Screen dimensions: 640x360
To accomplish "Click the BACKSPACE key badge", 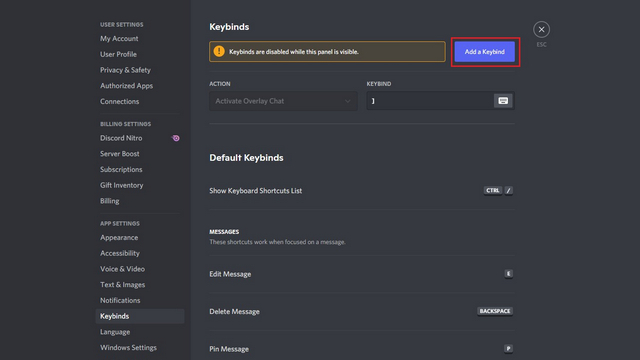I will pyautogui.click(x=495, y=311).
